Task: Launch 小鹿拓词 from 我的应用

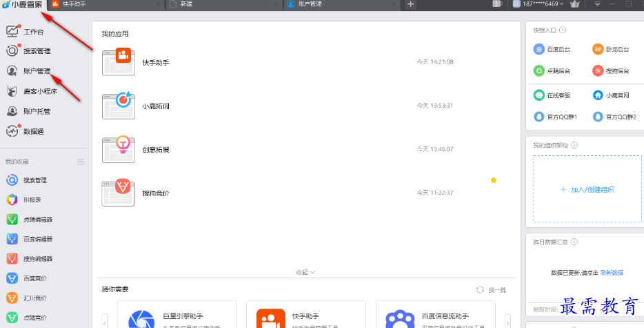Action: [x=136, y=106]
